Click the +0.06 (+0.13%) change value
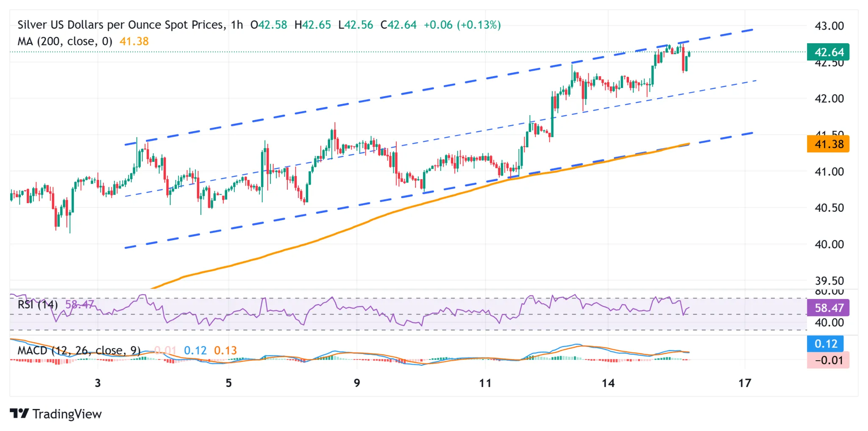The image size is (868, 431). [x=463, y=25]
